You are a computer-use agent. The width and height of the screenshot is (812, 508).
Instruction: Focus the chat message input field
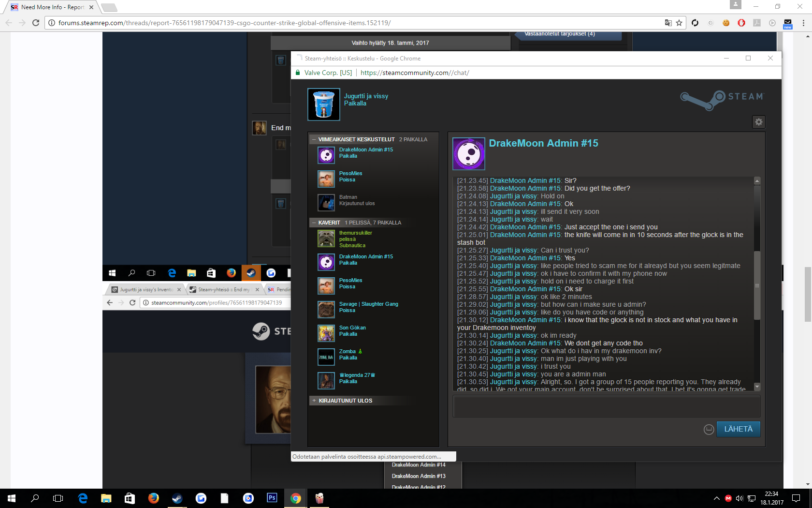(607, 406)
